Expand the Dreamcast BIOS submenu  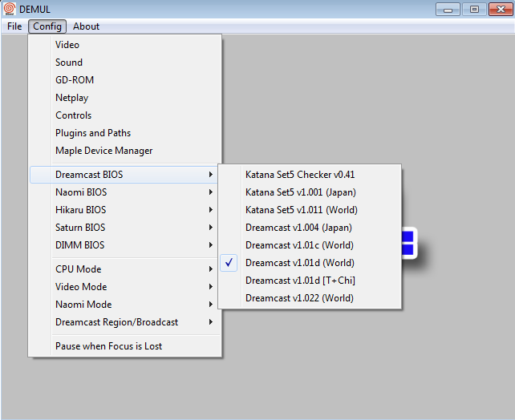pos(124,175)
